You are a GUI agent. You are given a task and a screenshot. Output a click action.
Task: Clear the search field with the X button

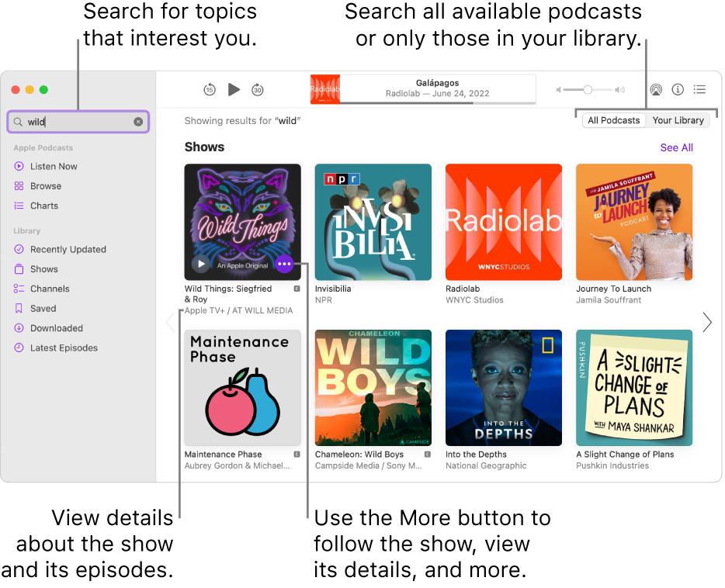pyautogui.click(x=138, y=122)
